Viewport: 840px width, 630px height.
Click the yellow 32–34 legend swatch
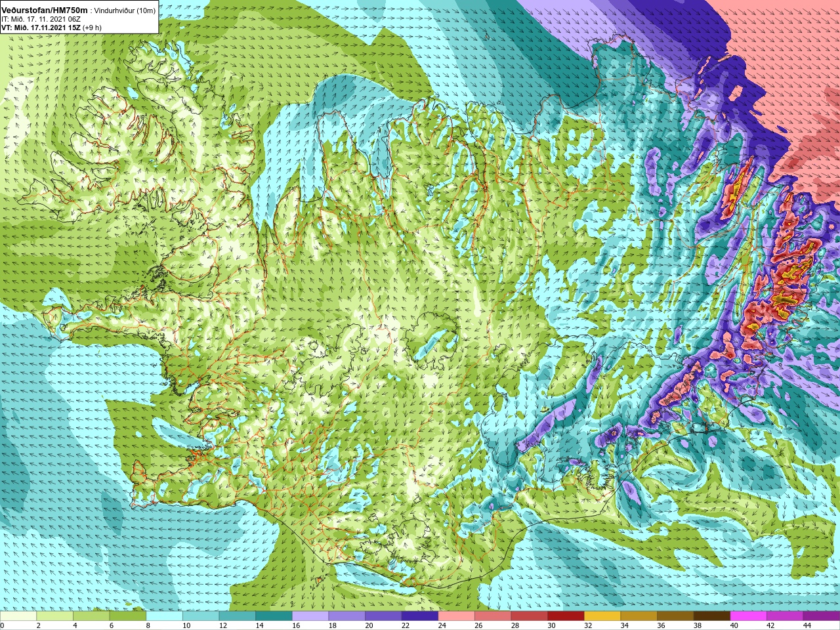click(x=602, y=616)
